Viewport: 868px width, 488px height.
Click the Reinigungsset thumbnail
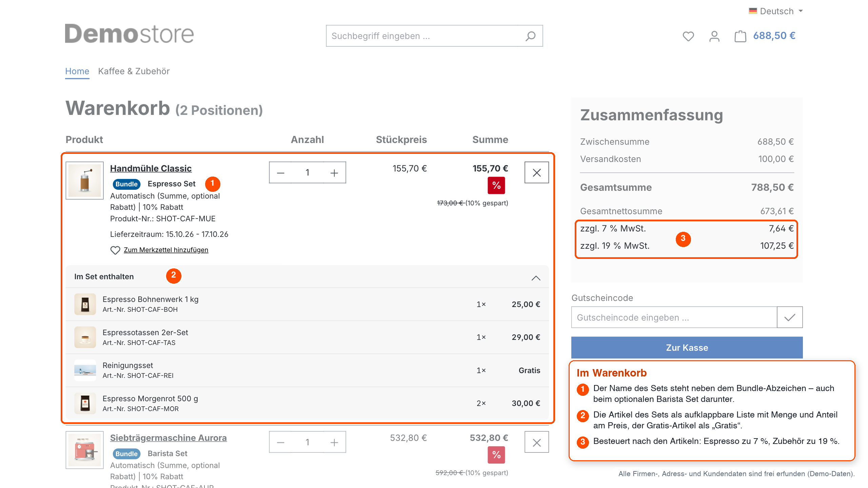[x=85, y=370]
